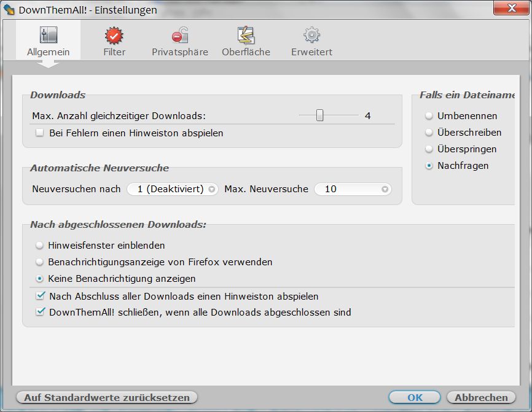This screenshot has height=412, width=532.
Task: Click the 'Max. Anzahl gleichzeitiger Downloads:' label
Action: pos(119,116)
